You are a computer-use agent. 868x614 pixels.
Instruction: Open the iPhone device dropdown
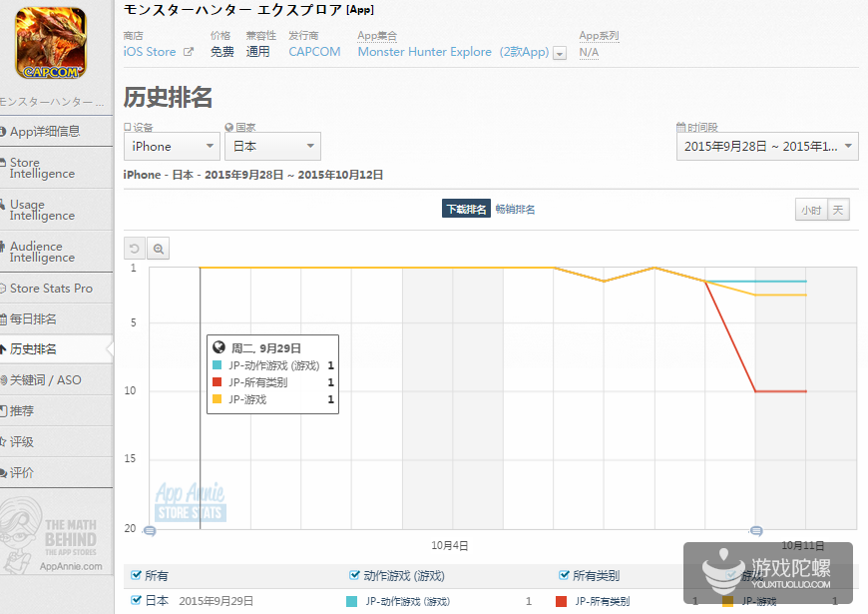point(171,147)
